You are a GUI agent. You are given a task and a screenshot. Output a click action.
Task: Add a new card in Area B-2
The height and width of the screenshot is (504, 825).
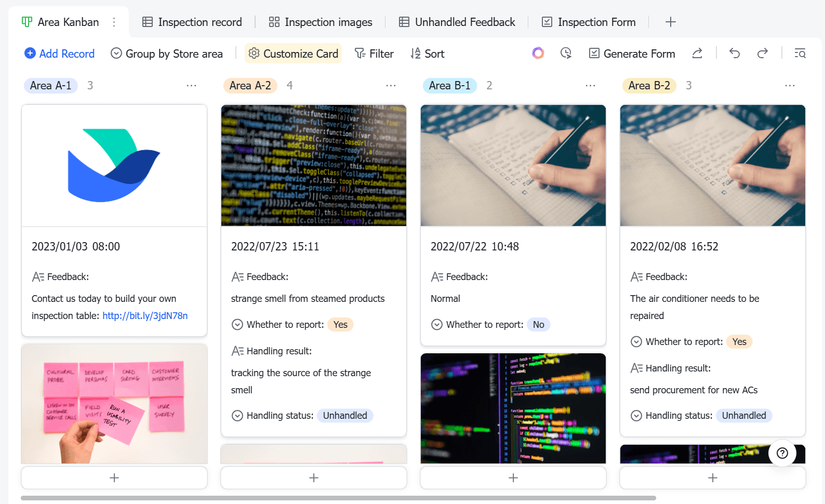[713, 478]
